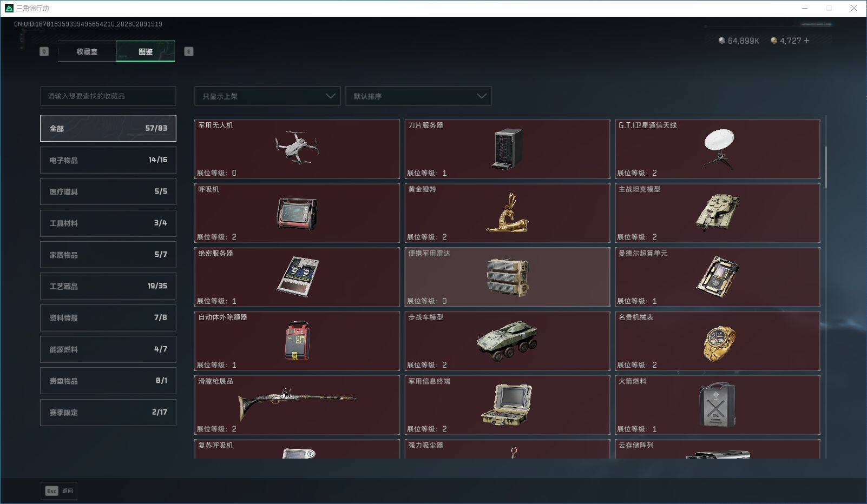867x504 pixels.
Task: Click the 火箭燃料 rocket fuel item
Action: coord(717,404)
